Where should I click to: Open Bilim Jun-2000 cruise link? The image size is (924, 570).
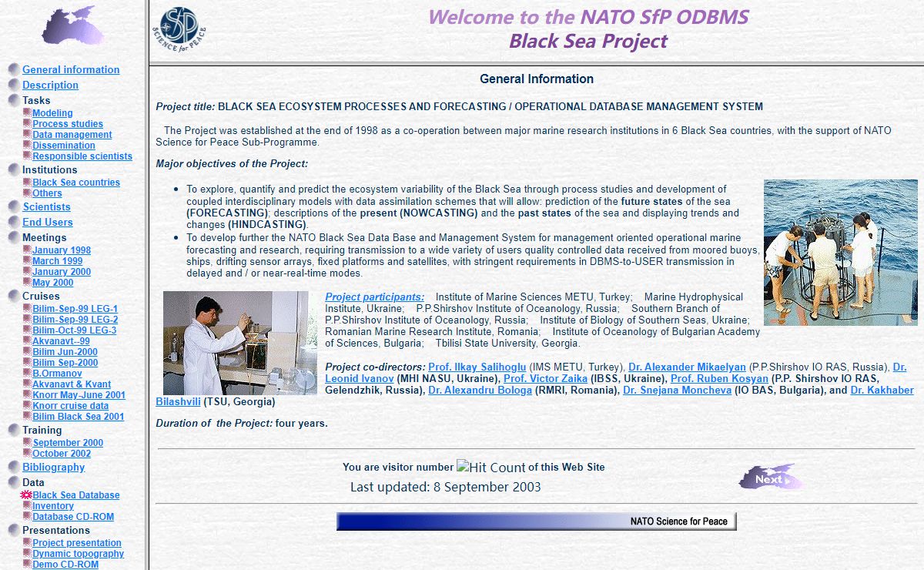tap(65, 352)
